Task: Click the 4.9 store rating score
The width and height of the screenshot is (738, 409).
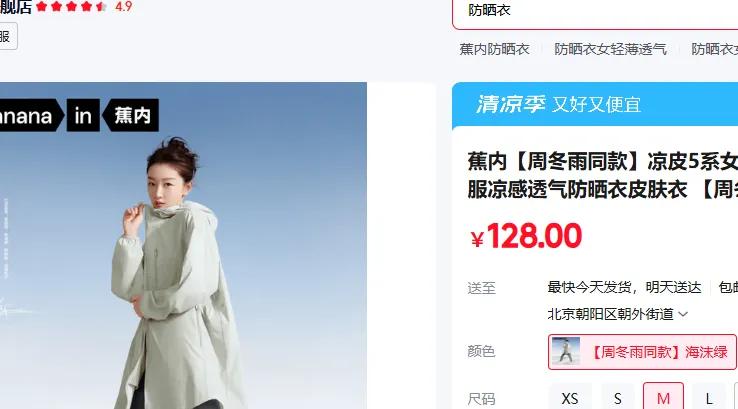Action: pos(124,7)
